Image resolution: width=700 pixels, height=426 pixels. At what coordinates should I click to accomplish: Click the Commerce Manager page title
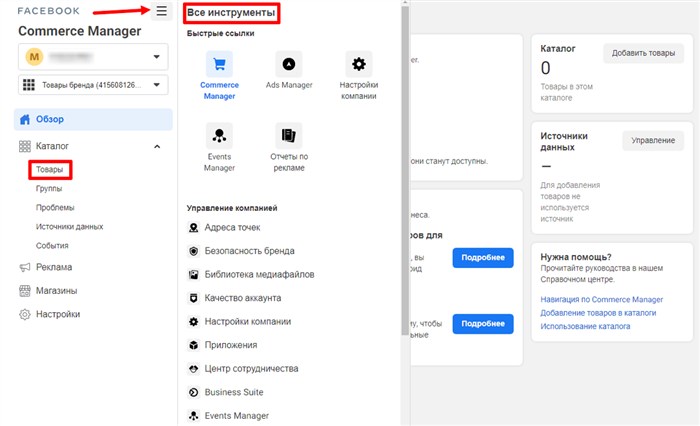(79, 31)
